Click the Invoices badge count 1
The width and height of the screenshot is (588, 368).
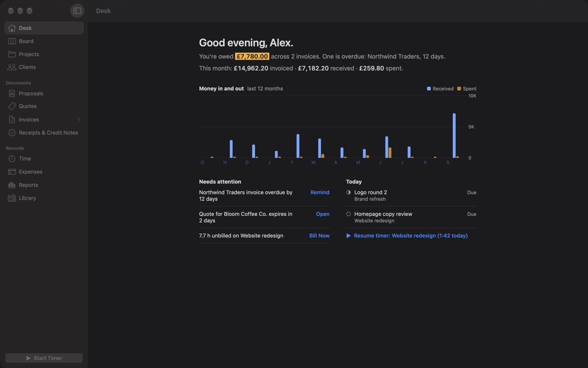coord(78,120)
